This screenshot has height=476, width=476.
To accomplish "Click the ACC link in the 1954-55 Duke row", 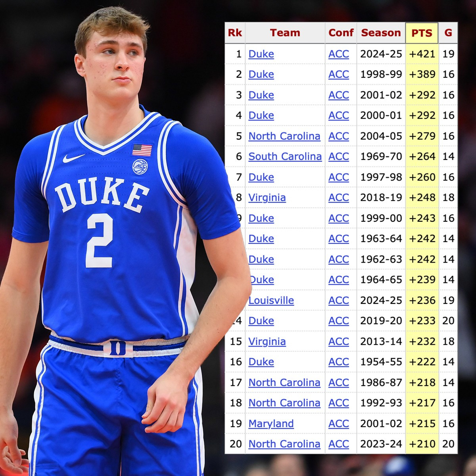I will pyautogui.click(x=339, y=362).
